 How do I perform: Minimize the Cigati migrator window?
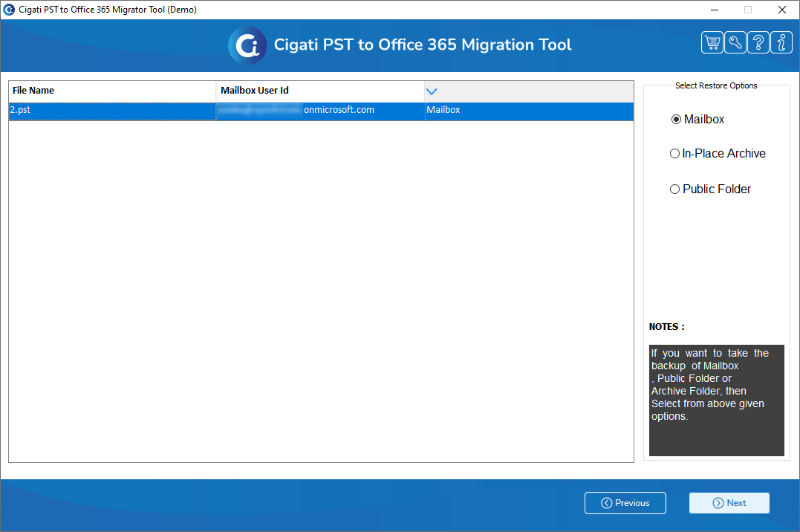715,10
